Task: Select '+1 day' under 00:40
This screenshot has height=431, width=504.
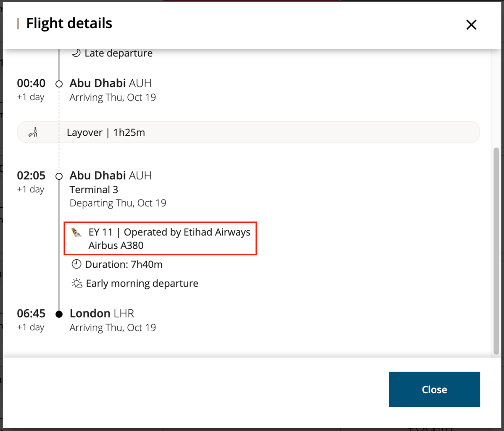Action: pos(31,97)
